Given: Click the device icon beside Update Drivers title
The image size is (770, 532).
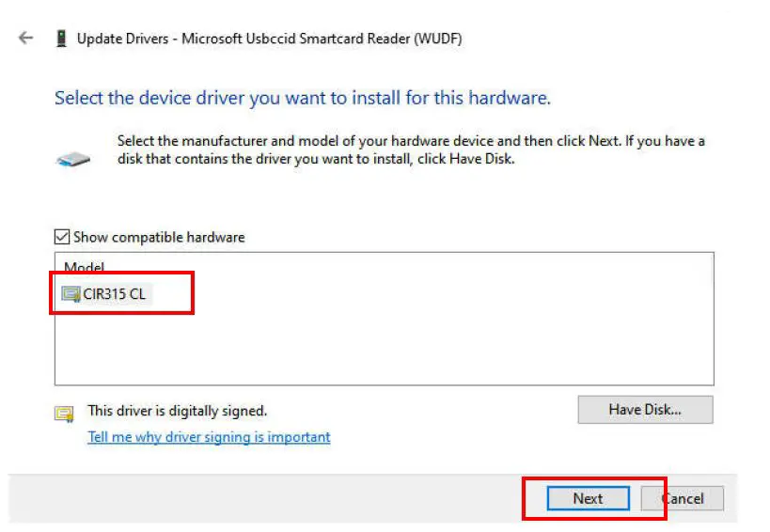Looking at the screenshot, I should (61, 39).
